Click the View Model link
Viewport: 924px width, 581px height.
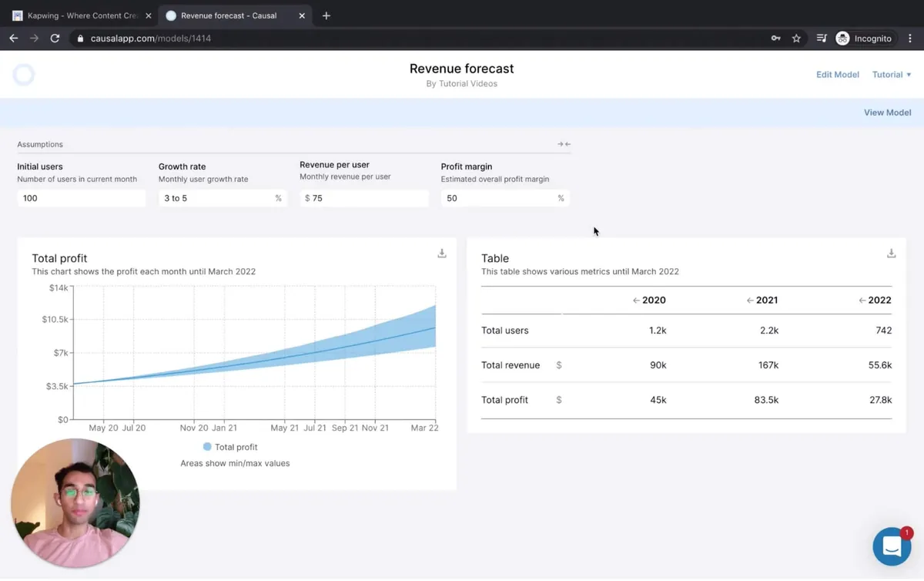point(887,113)
